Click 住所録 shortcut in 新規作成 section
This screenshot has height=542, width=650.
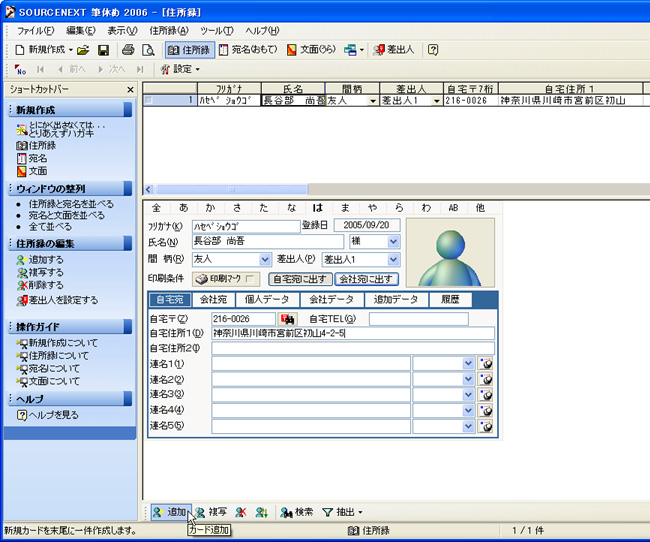36,146
